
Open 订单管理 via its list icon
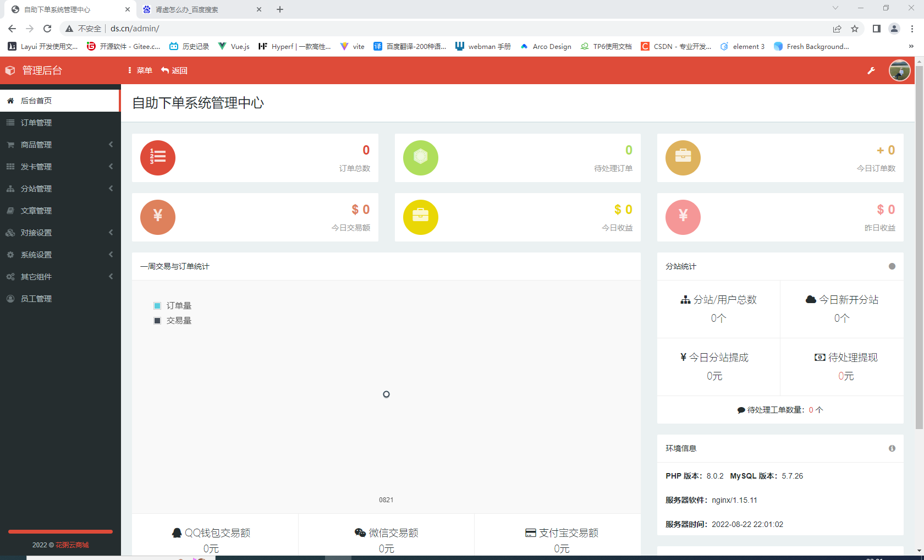pos(10,123)
